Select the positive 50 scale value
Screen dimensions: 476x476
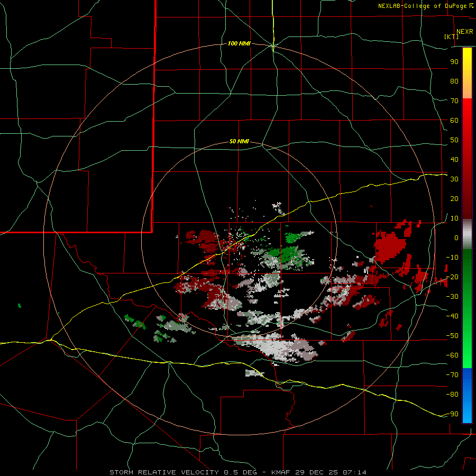(454, 140)
